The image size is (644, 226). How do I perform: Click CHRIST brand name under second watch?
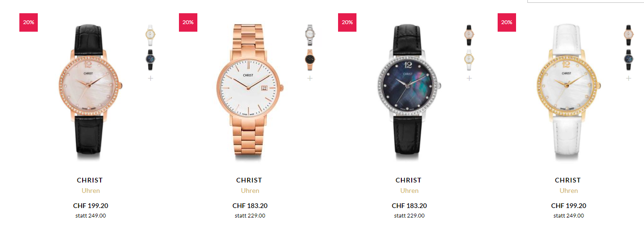(249, 180)
